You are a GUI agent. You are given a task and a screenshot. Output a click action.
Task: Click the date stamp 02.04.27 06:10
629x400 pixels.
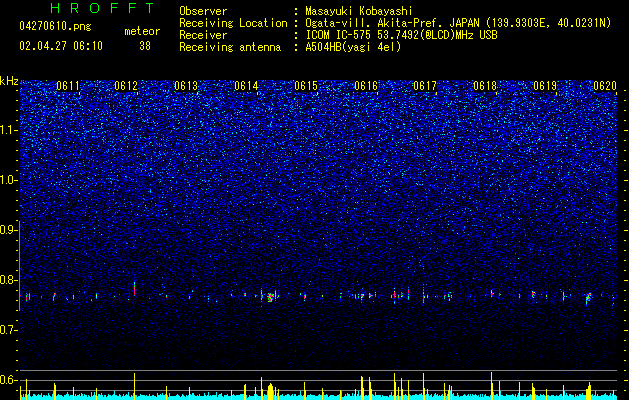pos(61,46)
